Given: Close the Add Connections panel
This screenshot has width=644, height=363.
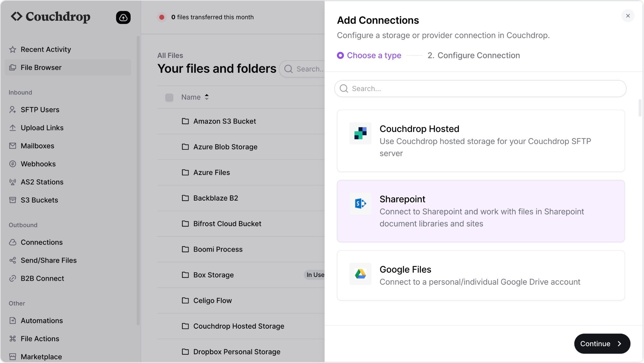Looking at the screenshot, I should 628,16.
